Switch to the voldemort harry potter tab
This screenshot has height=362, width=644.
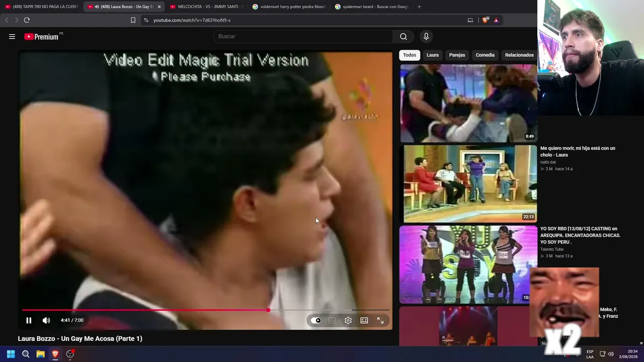pos(289,7)
